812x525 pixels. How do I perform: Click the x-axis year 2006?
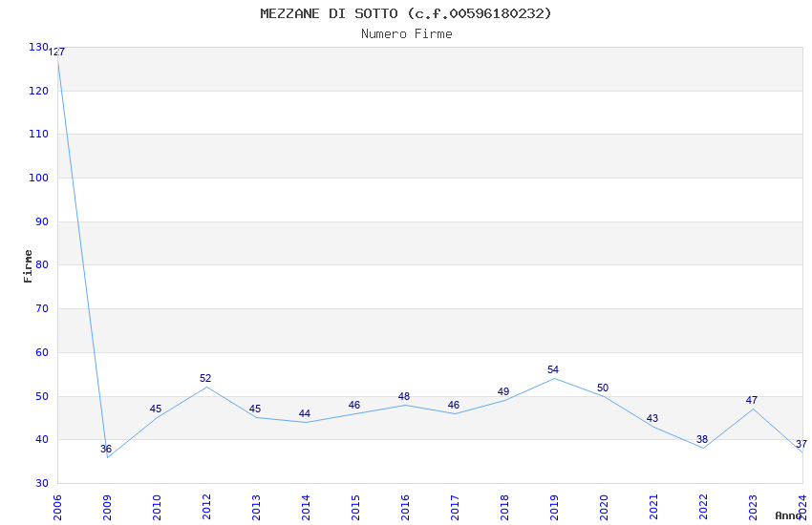(x=57, y=508)
